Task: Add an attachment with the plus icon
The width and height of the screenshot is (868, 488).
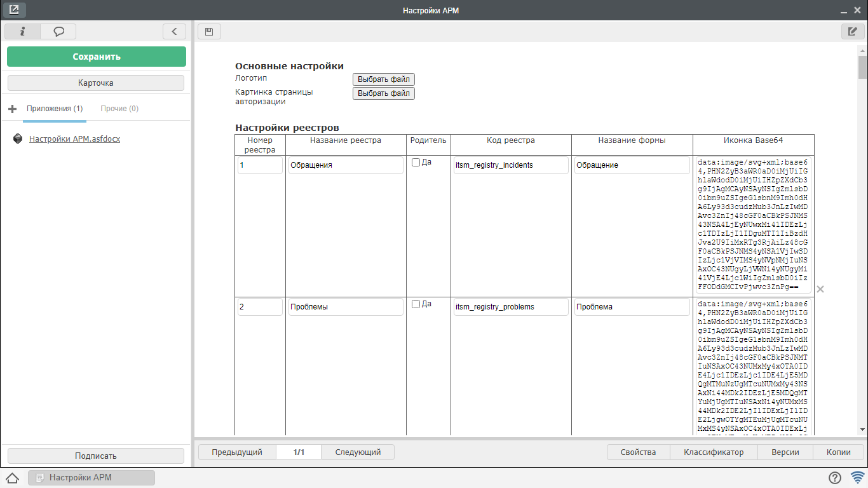Action: [12, 109]
